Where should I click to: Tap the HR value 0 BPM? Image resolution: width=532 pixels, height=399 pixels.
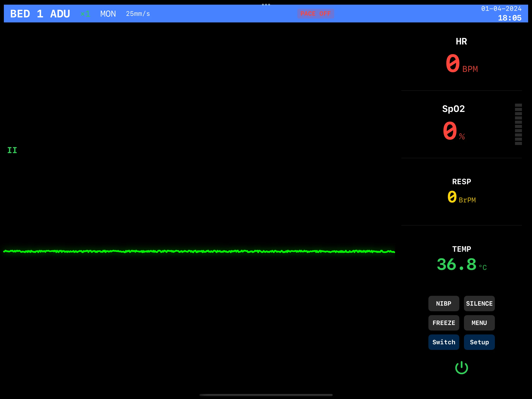tap(461, 63)
